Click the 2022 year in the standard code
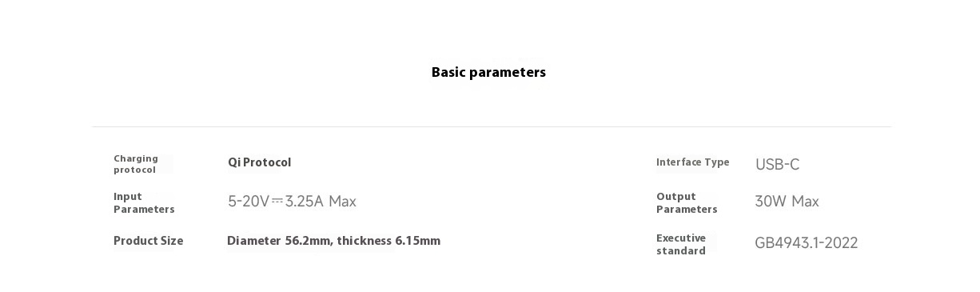This screenshot has width=980, height=292. [841, 242]
